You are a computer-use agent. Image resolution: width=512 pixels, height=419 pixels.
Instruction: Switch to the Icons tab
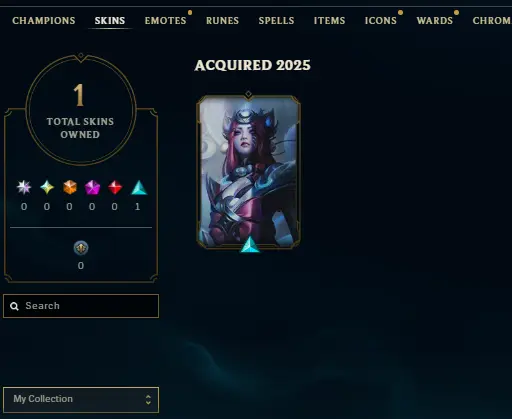[381, 21]
